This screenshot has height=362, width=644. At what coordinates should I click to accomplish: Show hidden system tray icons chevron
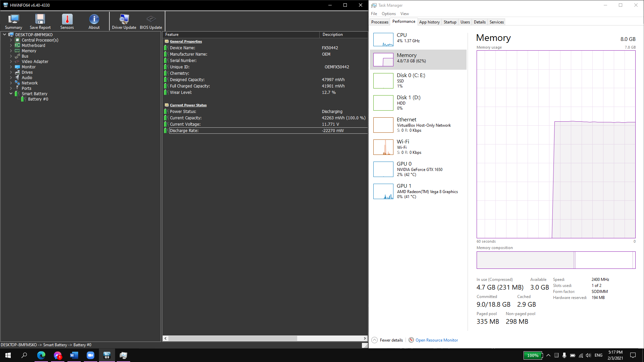click(x=548, y=355)
